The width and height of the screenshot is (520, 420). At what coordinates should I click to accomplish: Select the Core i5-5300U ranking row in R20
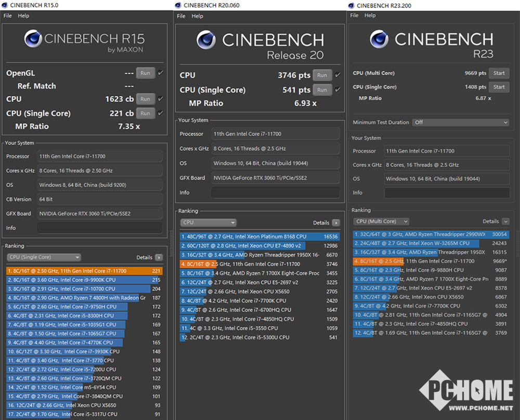pos(259,337)
